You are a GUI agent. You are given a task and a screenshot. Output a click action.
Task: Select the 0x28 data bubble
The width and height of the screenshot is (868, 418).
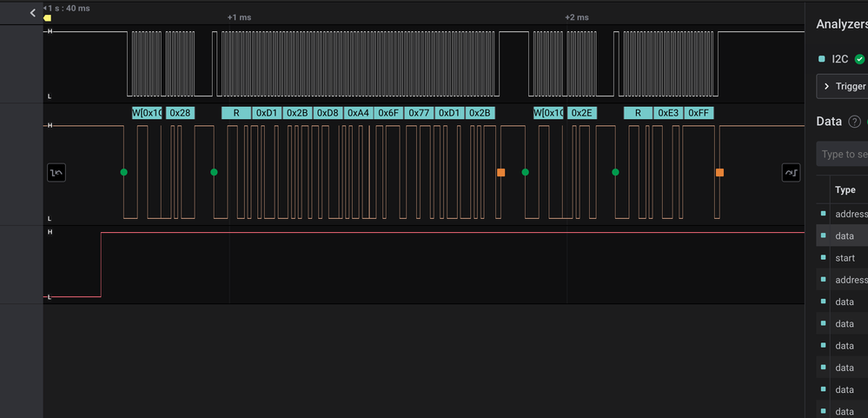point(180,113)
